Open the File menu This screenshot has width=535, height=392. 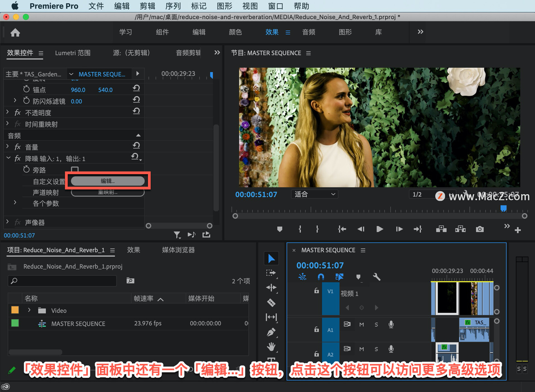point(96,6)
